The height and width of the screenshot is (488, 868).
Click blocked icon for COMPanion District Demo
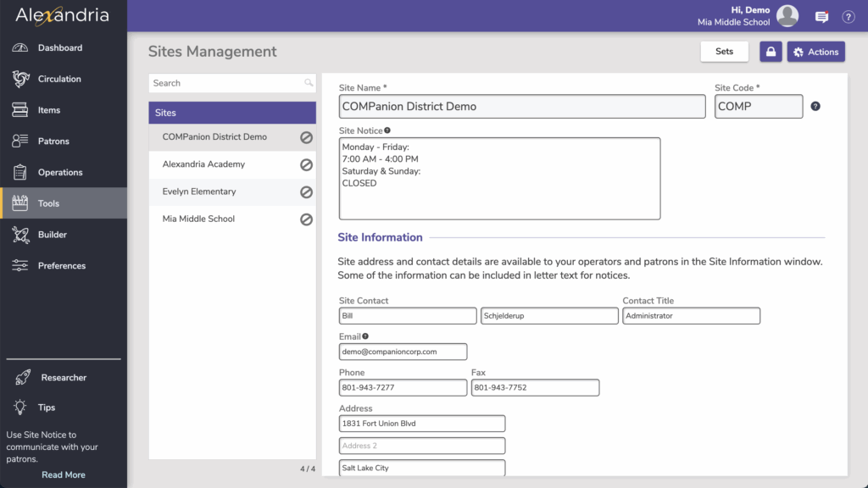point(306,137)
